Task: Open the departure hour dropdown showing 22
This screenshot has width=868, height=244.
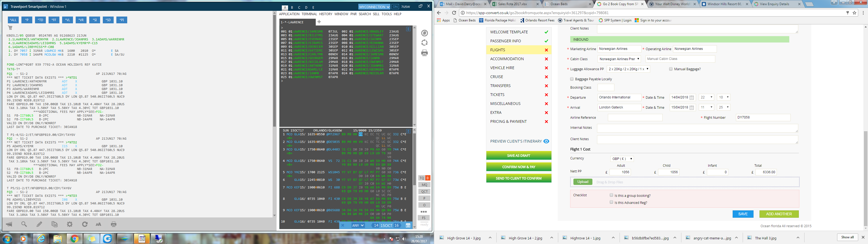Action: (706, 97)
